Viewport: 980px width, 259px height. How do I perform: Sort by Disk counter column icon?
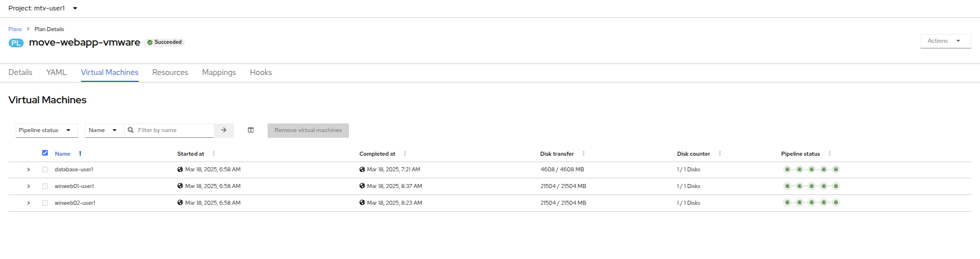720,153
